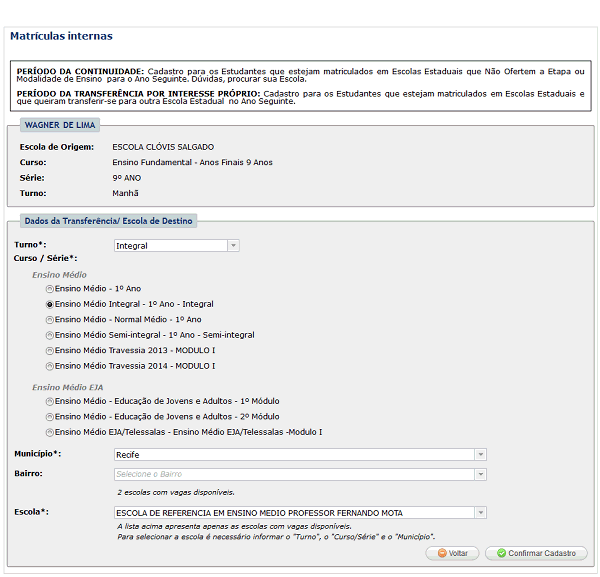This screenshot has width=600, height=577.
Task: Expand the Escola dropdown list
Action: point(300,513)
